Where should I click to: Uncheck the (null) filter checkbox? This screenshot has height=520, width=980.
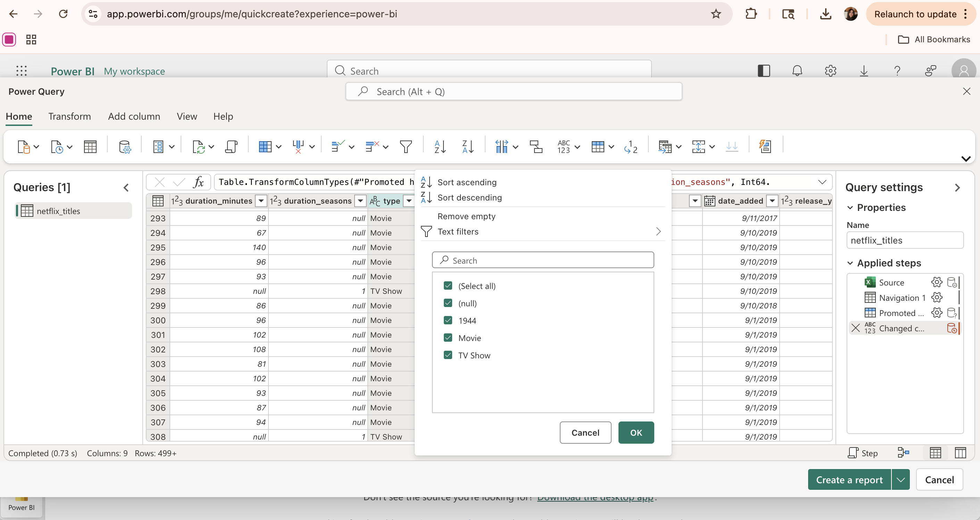[x=448, y=303]
